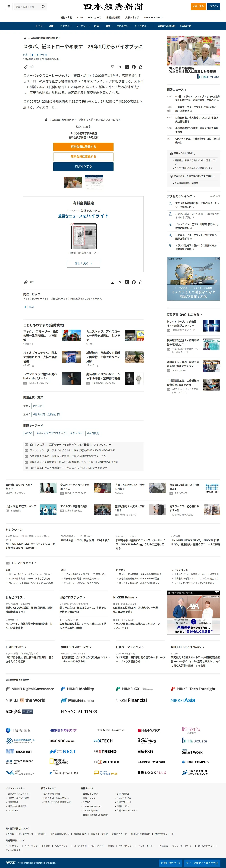Click the top note share icon

120,67
